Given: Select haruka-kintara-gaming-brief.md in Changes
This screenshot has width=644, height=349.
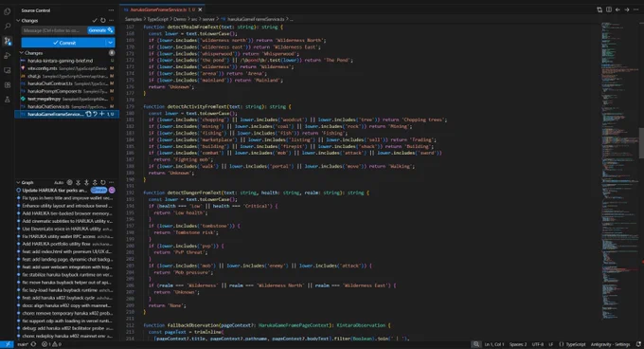Looking at the screenshot, I should pyautogui.click(x=67, y=61).
